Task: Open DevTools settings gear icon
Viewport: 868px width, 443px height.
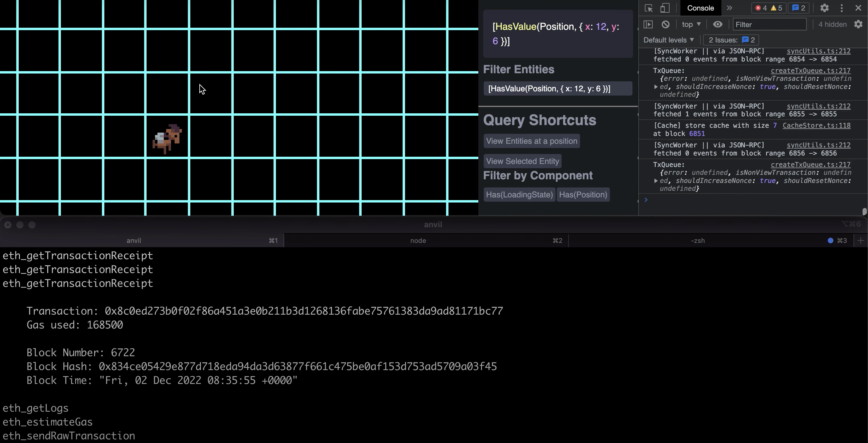Action: pyautogui.click(x=824, y=8)
